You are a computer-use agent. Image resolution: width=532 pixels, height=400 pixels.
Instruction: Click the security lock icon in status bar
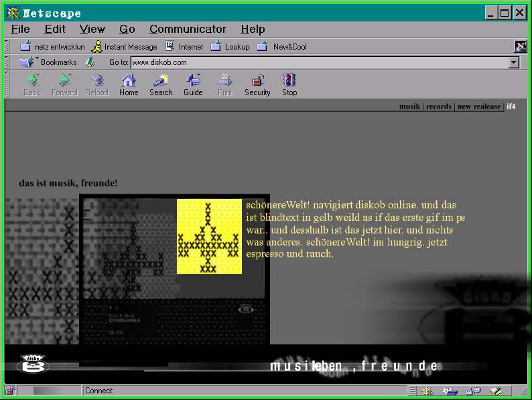point(11,391)
